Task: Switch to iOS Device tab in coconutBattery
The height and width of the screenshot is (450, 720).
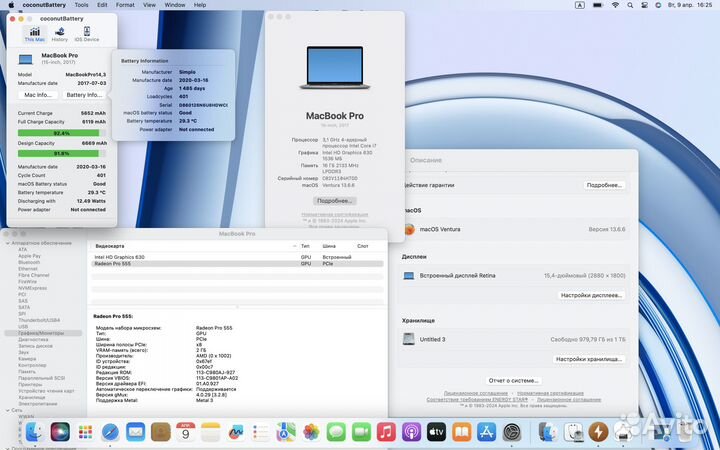Action: click(87, 34)
